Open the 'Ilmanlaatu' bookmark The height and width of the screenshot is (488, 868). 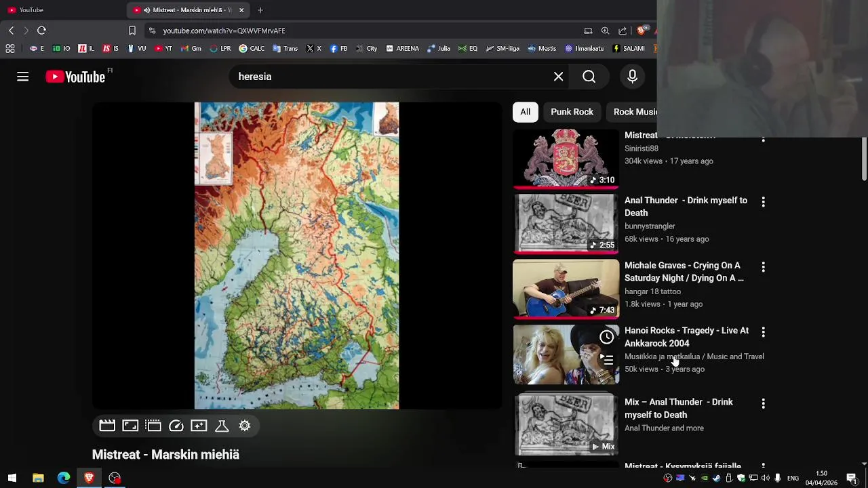pyautogui.click(x=583, y=49)
